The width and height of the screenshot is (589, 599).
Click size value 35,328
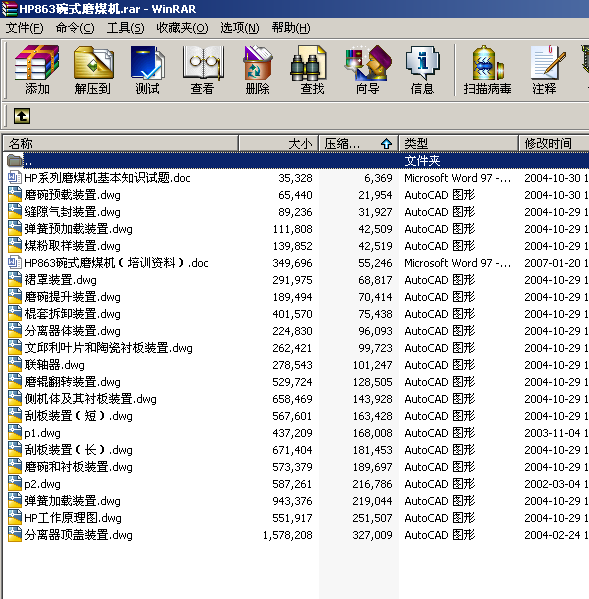[x=295, y=178]
